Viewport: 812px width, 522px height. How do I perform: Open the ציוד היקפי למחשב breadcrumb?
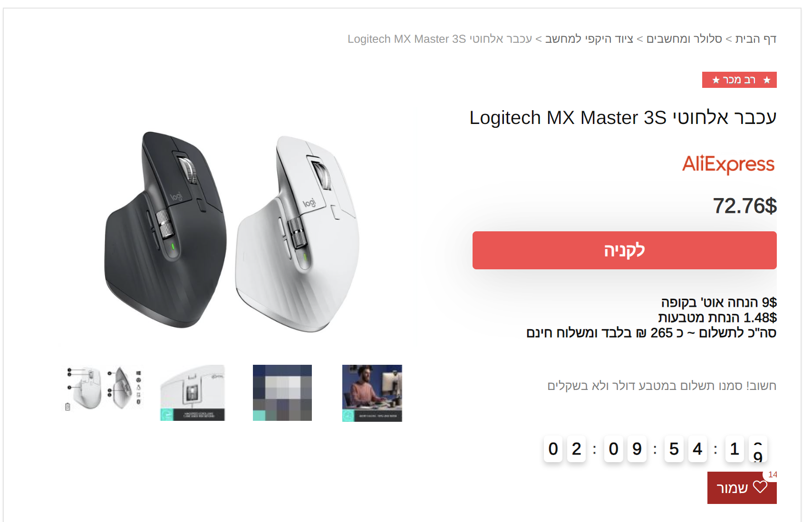[x=589, y=39]
